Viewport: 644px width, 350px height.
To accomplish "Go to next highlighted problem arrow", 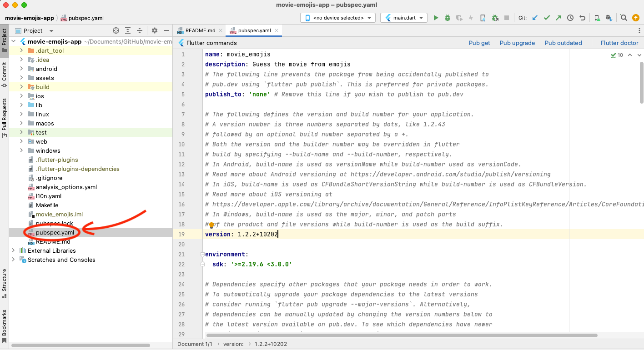I will [x=639, y=55].
